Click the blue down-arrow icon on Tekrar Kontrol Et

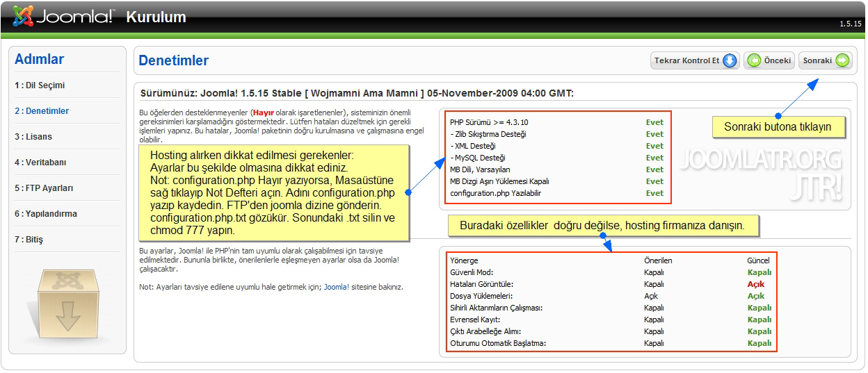[729, 60]
